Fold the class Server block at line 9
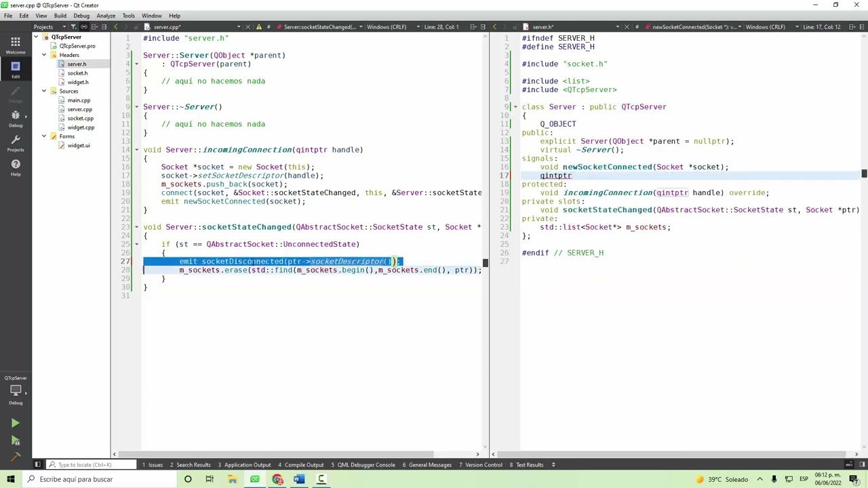Screen dimensions: 868x488 (x=515, y=107)
